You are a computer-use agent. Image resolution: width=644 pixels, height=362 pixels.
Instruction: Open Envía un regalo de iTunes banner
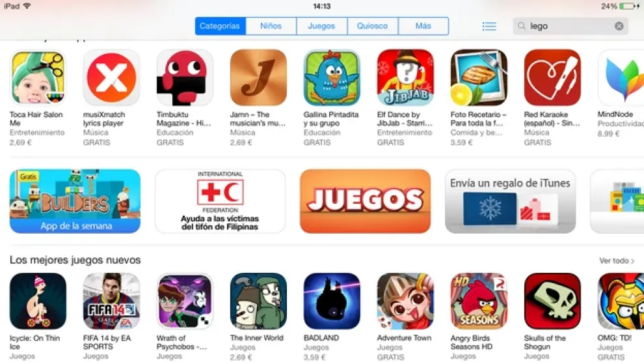(510, 201)
